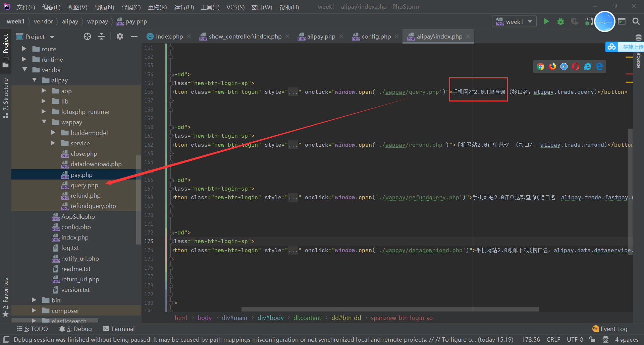
Task: Open the 6: TODO tool window
Action: pyautogui.click(x=32, y=329)
